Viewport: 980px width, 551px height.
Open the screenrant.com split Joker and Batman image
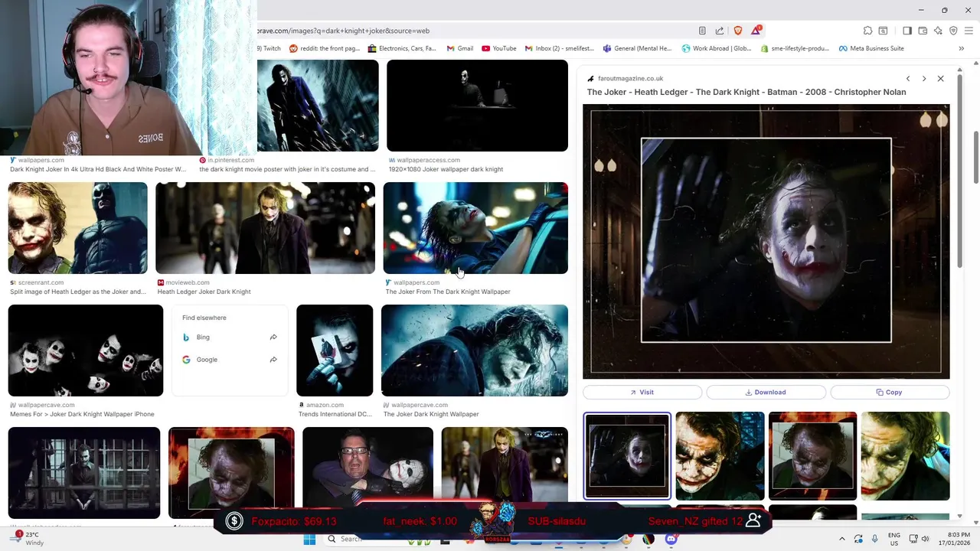77,228
